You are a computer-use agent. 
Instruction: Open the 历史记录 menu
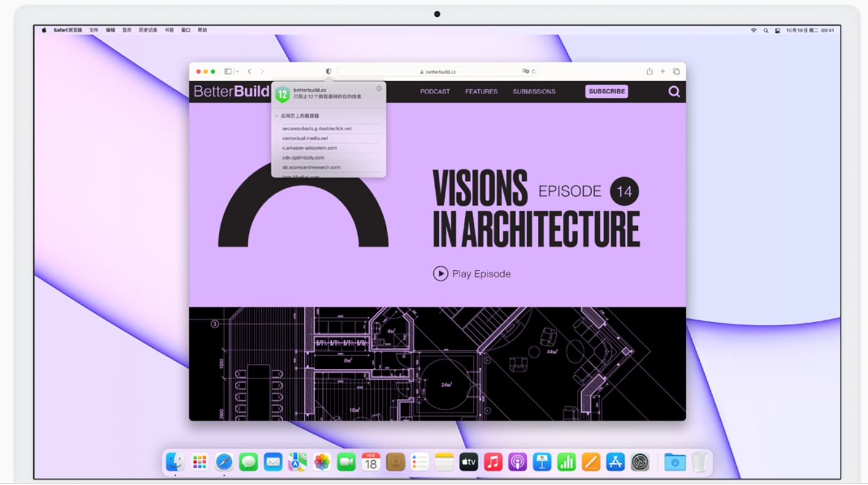click(x=148, y=30)
